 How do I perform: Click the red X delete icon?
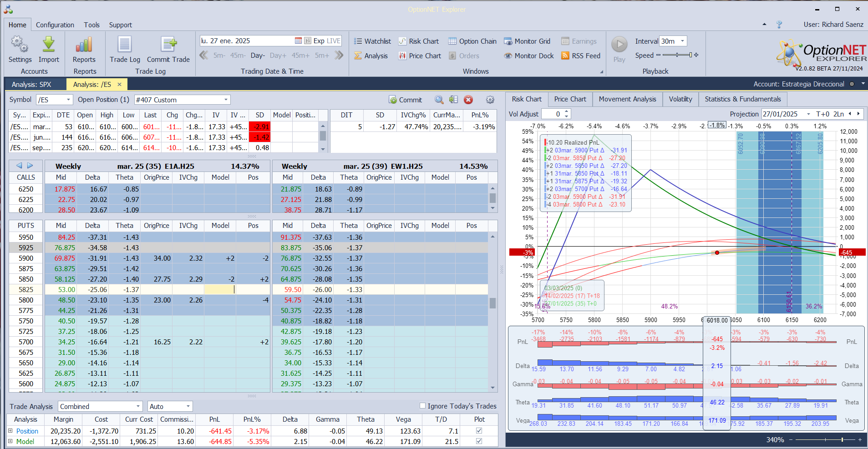coord(468,100)
